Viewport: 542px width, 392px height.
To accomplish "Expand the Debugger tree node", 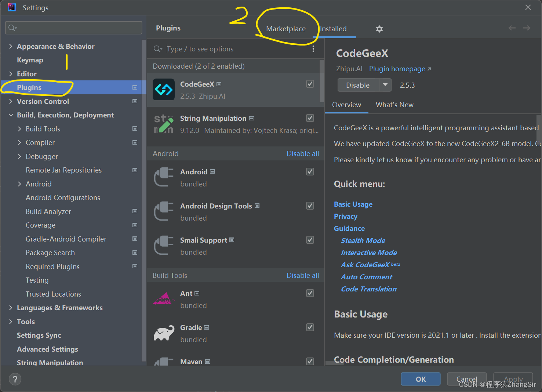I will tap(19, 156).
